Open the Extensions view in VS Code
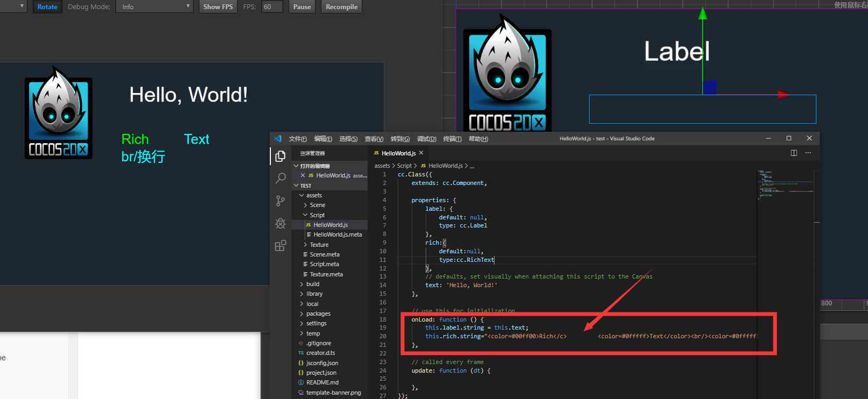Screen dimensions: 868x399 pyautogui.click(x=281, y=246)
